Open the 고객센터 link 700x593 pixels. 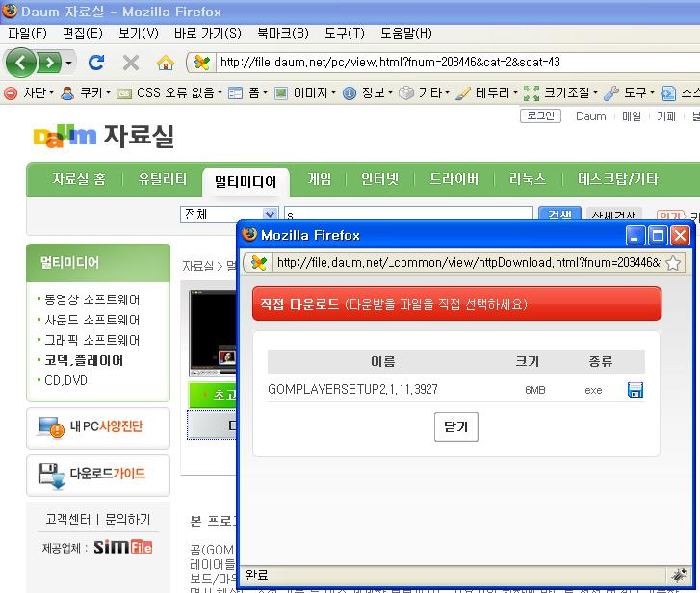[67, 519]
